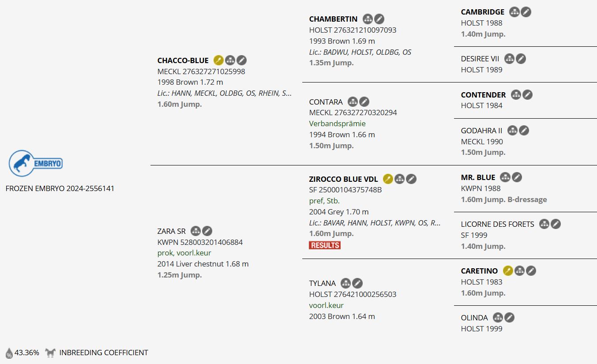
Task: Open the CHACCO-BLUE horse name link
Action: [x=183, y=60]
